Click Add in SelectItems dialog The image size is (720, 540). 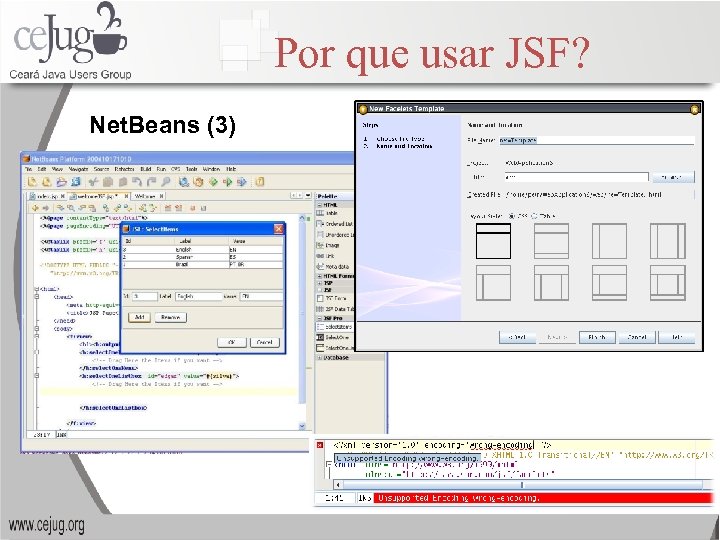139,317
